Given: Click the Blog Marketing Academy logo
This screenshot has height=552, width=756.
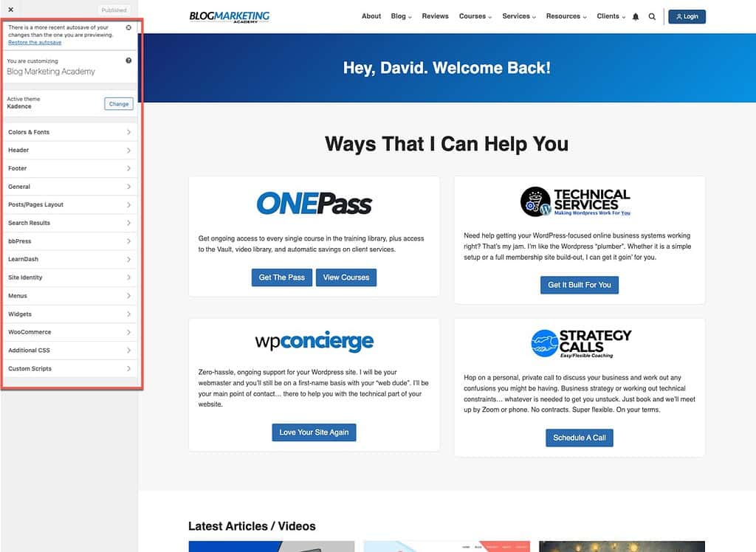Looking at the screenshot, I should tap(230, 17).
